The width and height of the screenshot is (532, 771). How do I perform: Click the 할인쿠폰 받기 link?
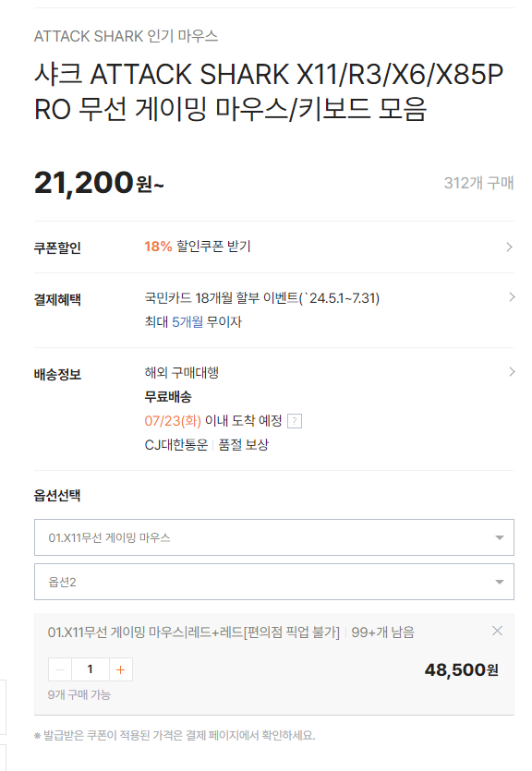[213, 247]
